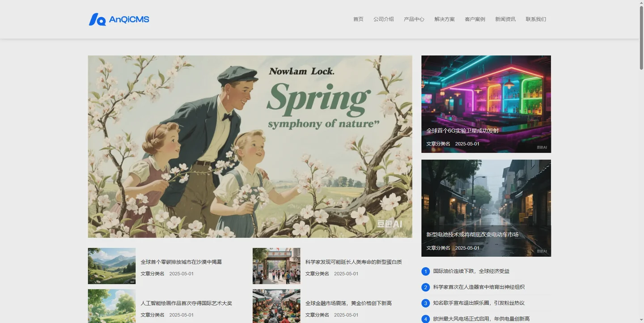Open article 新型电池技术或将彻底改变电动车市场
Image resolution: width=644 pixels, height=323 pixels.
click(x=472, y=234)
